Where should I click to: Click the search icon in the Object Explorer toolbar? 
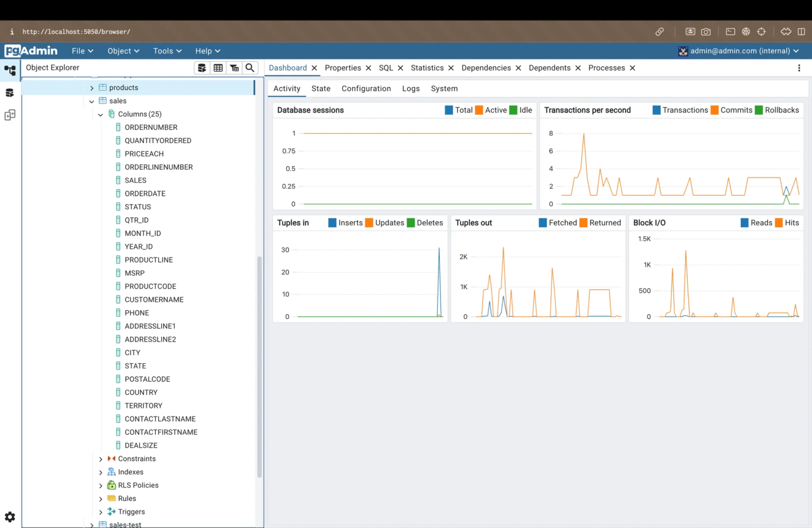coord(250,68)
